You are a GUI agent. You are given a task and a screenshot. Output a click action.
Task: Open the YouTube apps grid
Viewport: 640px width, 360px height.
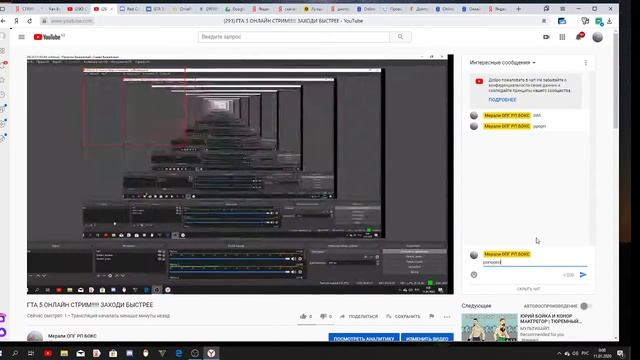562,37
